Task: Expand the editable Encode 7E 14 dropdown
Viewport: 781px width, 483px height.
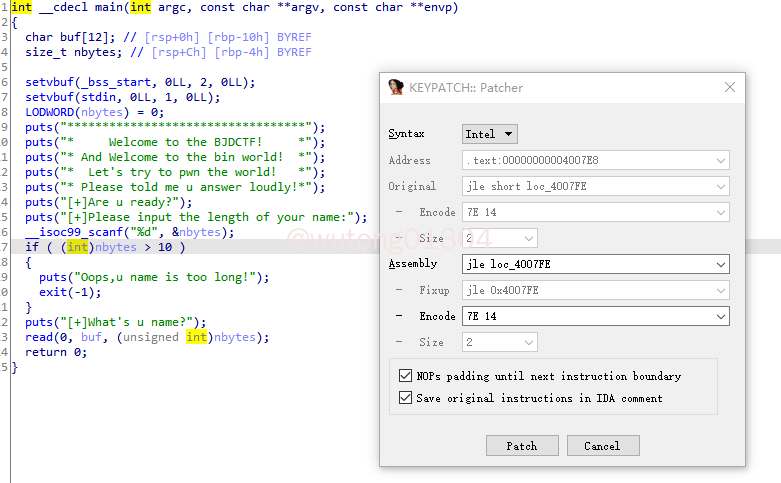Action: pos(720,316)
